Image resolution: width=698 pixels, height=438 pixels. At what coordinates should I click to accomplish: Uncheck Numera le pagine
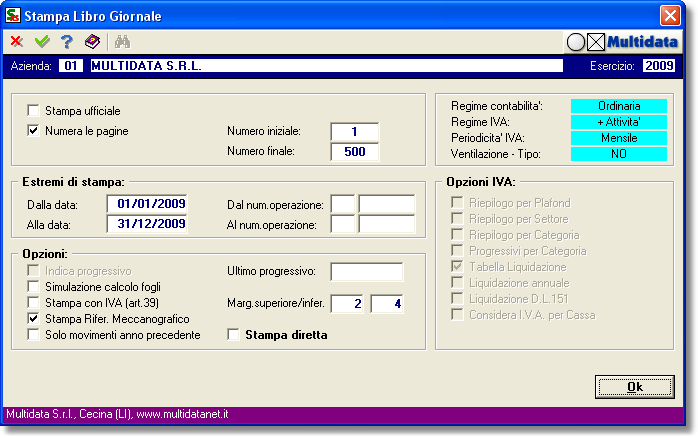click(33, 131)
